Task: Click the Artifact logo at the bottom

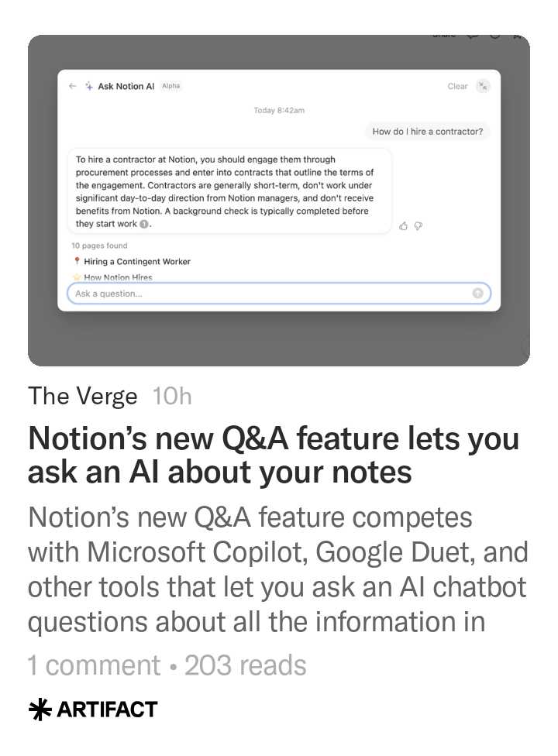Action: (x=93, y=710)
